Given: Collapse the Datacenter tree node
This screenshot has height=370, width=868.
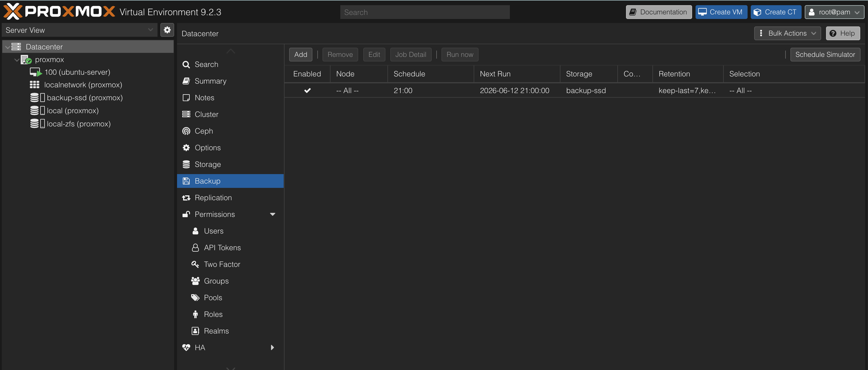Looking at the screenshot, I should (7, 47).
